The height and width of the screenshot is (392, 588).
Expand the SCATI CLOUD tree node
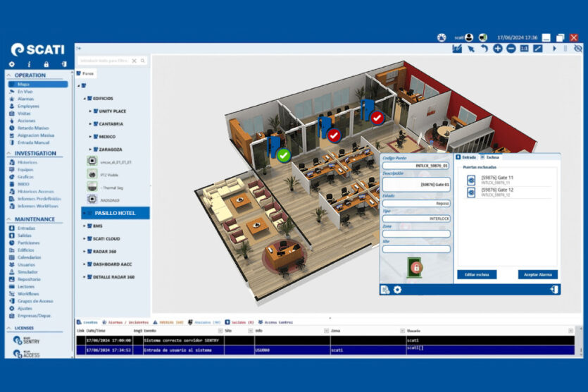point(85,238)
